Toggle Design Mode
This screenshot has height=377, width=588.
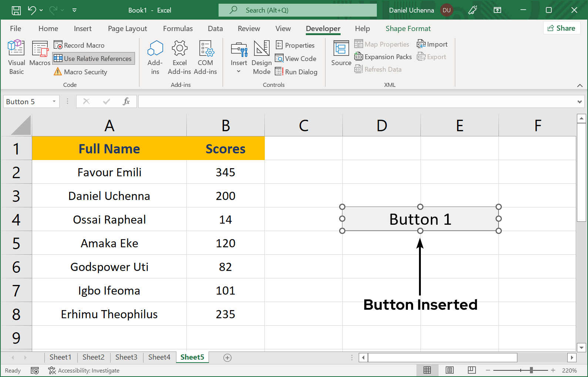261,57
